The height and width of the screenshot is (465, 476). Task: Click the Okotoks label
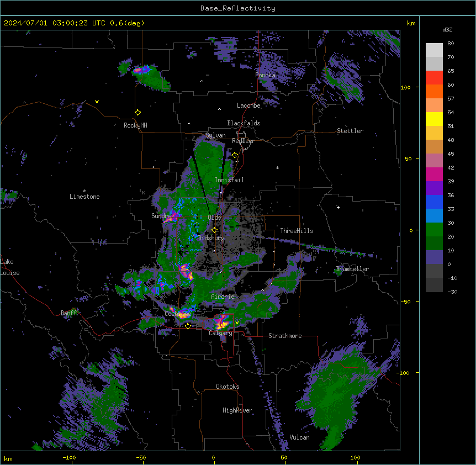pos(228,387)
